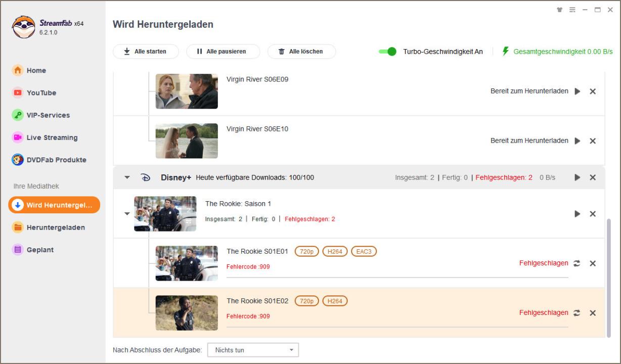Click Heute verfügbare Downloads: 100/100 text
The height and width of the screenshot is (364, 621).
[x=255, y=177]
